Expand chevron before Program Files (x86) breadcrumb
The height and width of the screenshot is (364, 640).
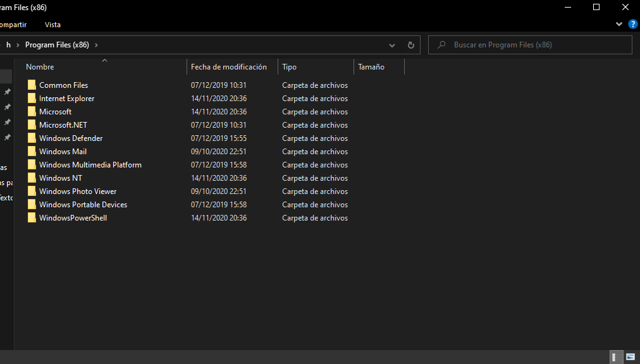tap(18, 45)
